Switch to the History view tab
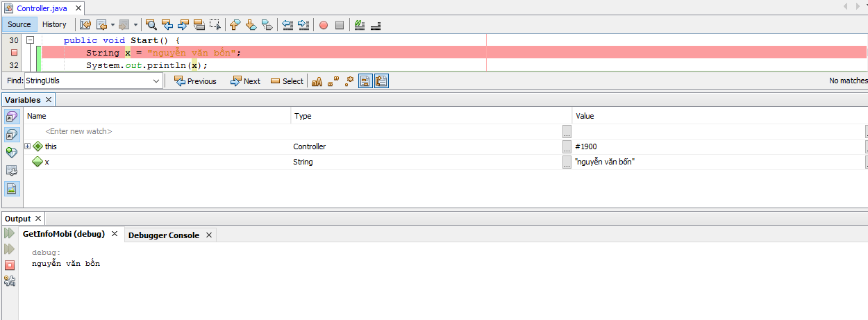The height and width of the screenshot is (320, 868). tap(54, 24)
